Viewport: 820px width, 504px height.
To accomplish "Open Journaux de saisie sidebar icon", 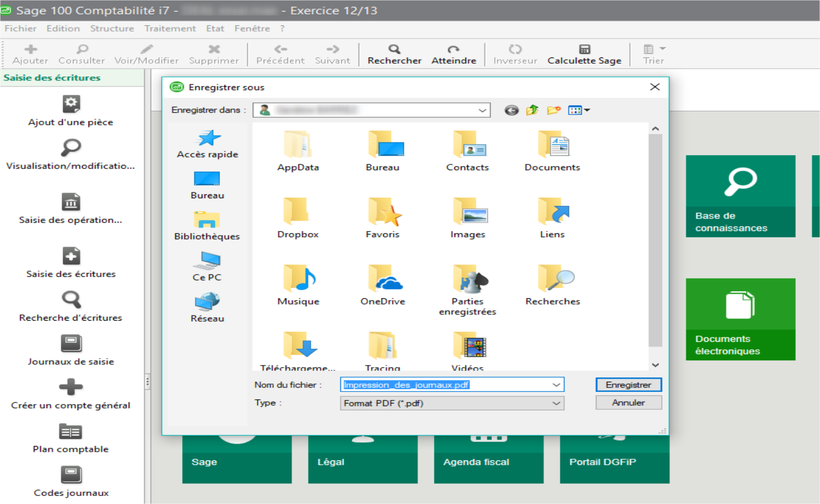I will pyautogui.click(x=71, y=344).
